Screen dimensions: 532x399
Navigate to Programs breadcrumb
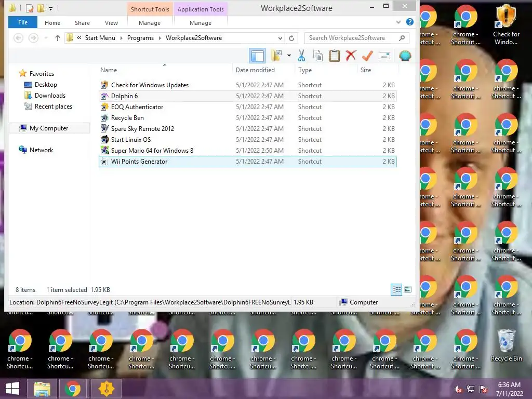(x=140, y=38)
